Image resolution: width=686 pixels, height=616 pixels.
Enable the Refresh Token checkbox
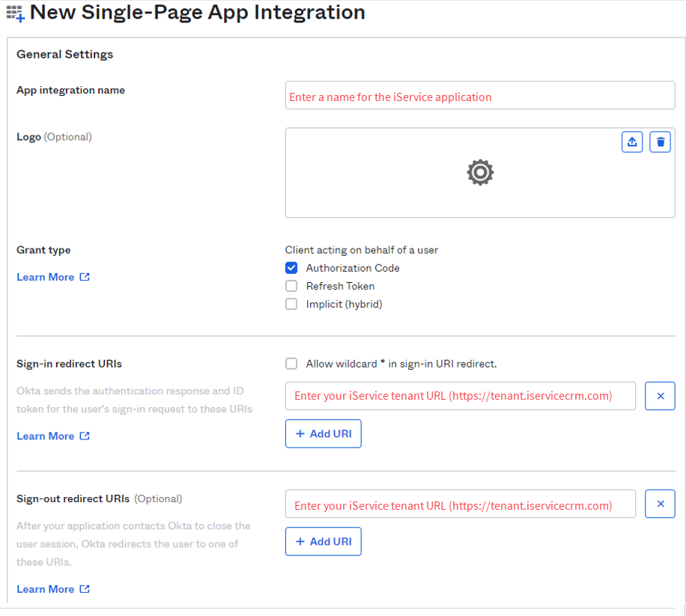pyautogui.click(x=291, y=286)
